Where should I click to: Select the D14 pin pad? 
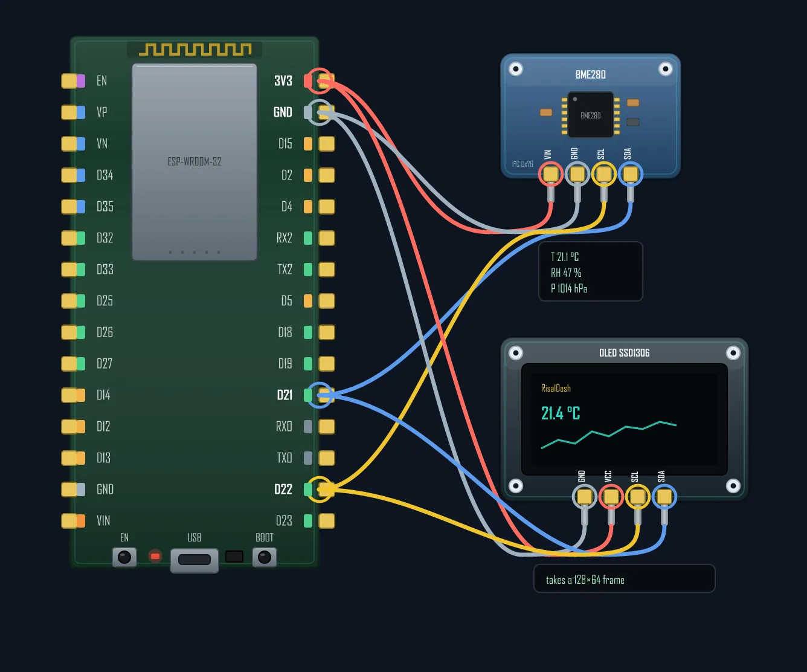[x=69, y=395]
